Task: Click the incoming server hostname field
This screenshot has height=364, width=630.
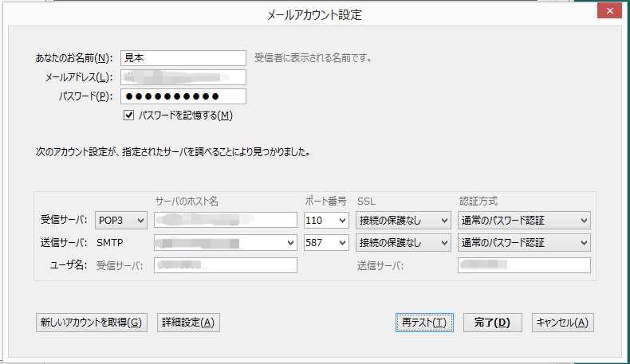Action: [x=225, y=220]
